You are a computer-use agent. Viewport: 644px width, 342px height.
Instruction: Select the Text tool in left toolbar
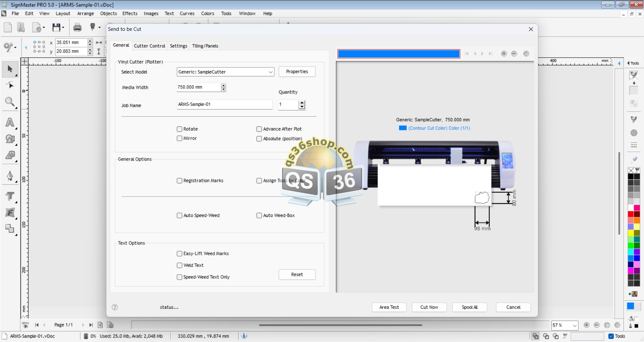pyautogui.click(x=10, y=123)
